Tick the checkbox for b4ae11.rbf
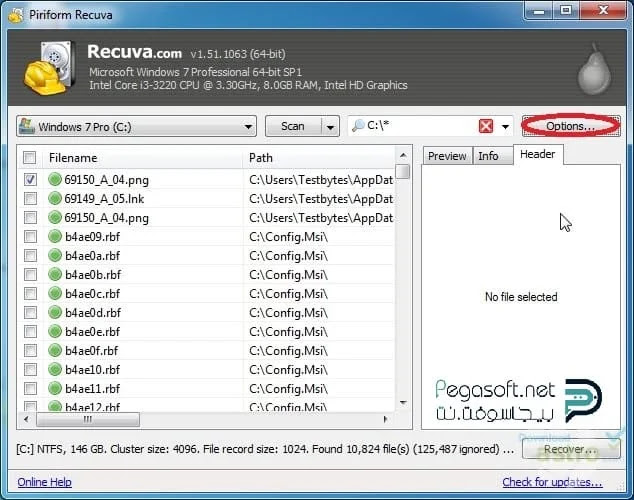Image resolution: width=634 pixels, height=500 pixels. coord(30,388)
